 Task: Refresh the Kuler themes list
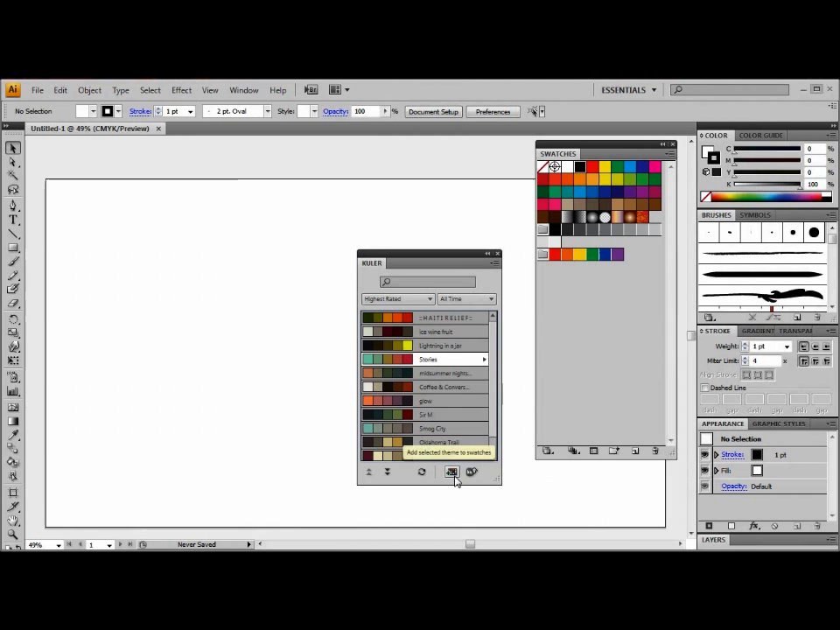pos(422,472)
